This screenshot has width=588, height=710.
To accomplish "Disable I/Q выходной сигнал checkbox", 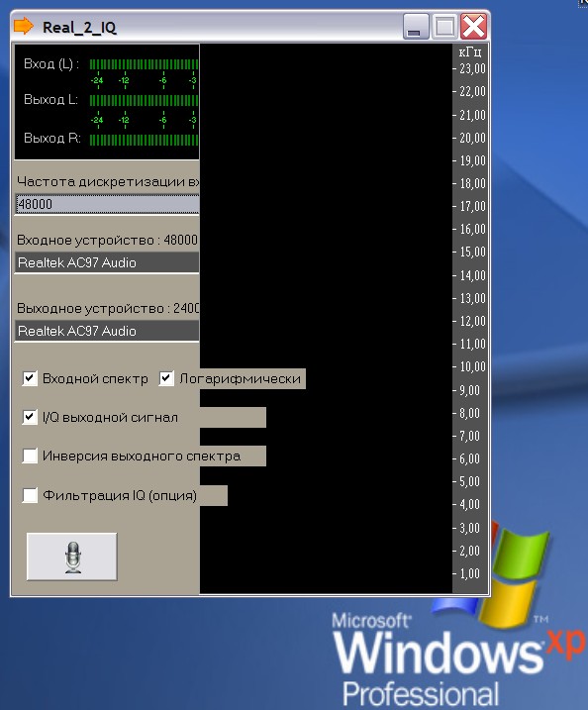I will tap(30, 417).
